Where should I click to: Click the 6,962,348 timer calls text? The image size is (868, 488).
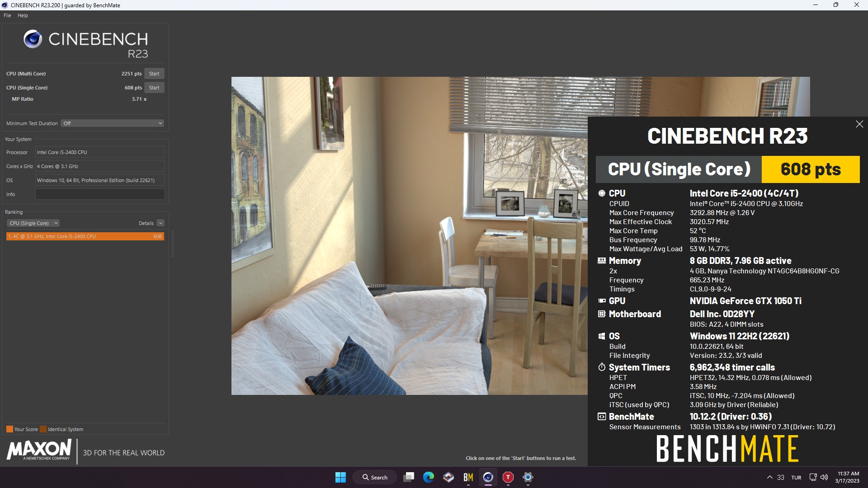pos(732,367)
